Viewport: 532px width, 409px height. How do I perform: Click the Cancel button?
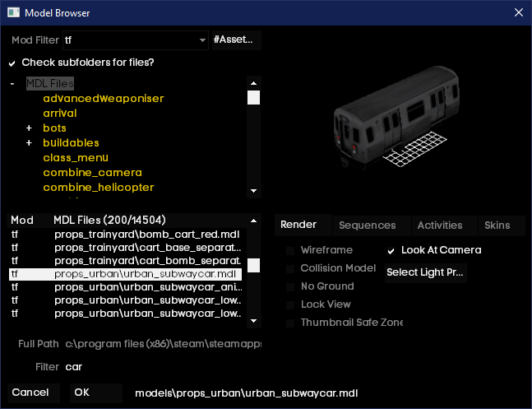click(x=34, y=393)
